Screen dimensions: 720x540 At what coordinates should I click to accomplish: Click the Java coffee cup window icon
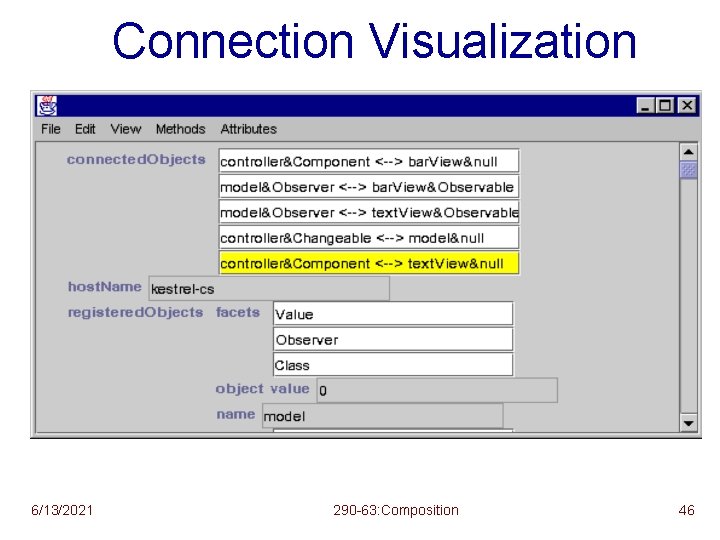coord(47,106)
